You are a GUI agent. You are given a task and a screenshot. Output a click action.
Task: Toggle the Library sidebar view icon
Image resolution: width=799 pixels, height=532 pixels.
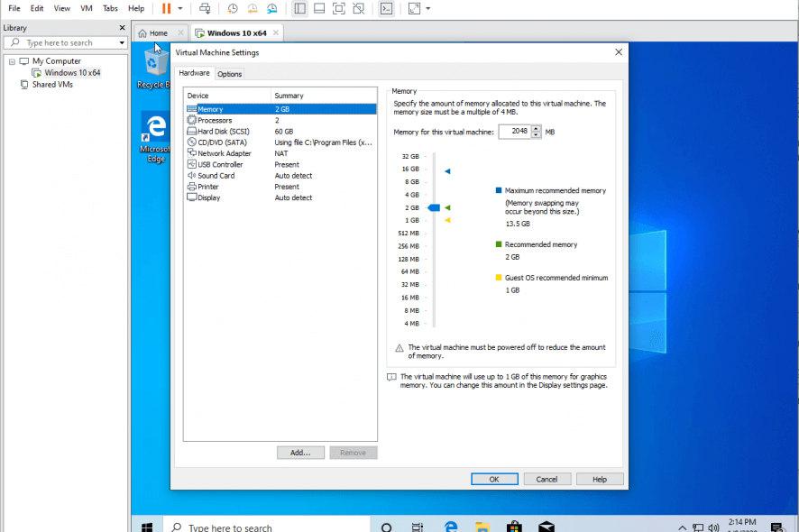[299, 8]
